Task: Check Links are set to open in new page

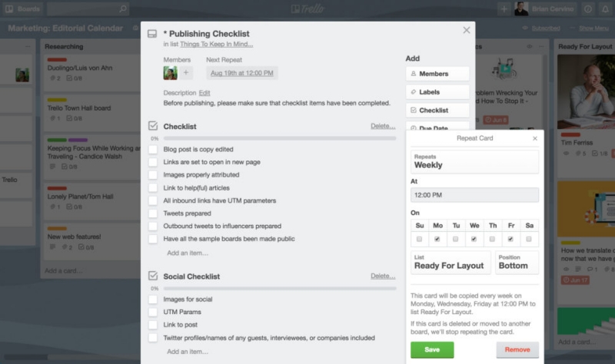Action: coord(153,162)
